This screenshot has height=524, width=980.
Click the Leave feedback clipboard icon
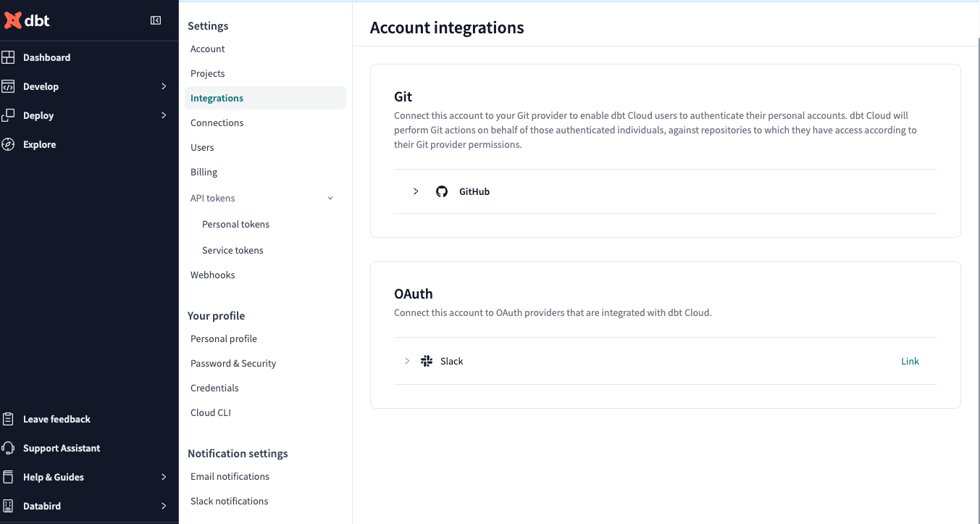pyautogui.click(x=8, y=419)
